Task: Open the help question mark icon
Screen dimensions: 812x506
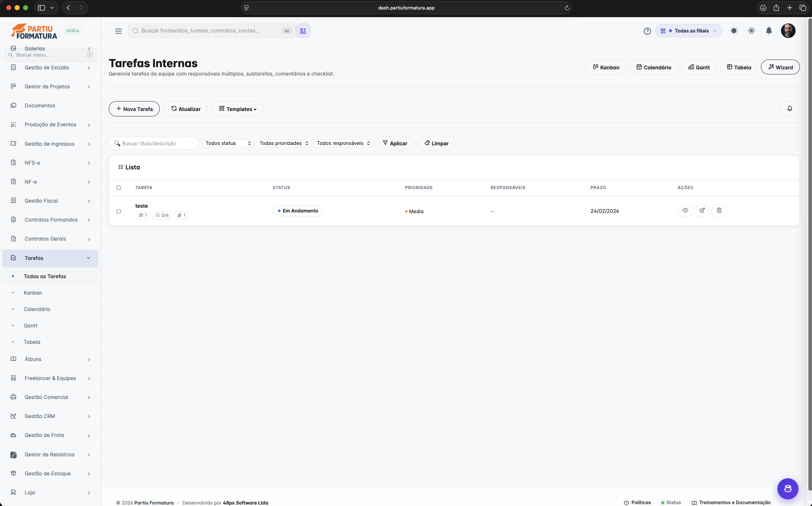Action: [x=647, y=31]
